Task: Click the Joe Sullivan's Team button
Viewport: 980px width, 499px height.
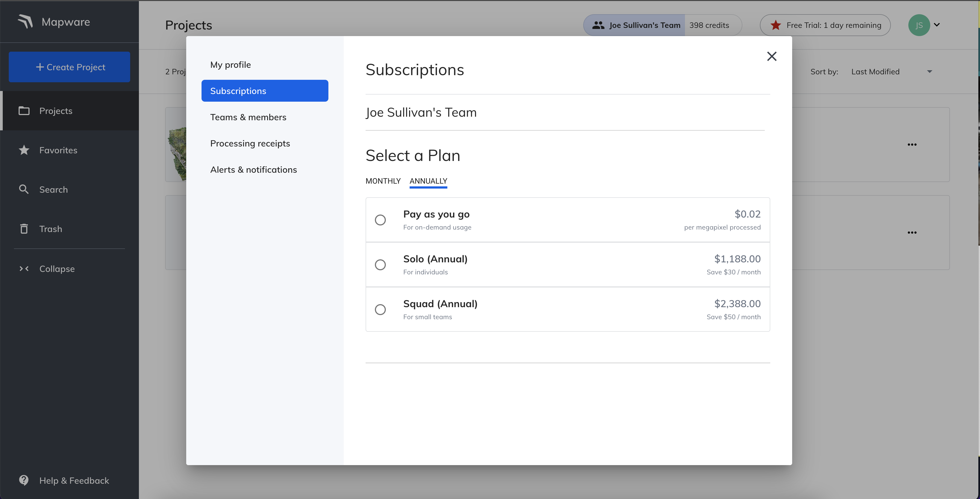Action: tap(635, 25)
